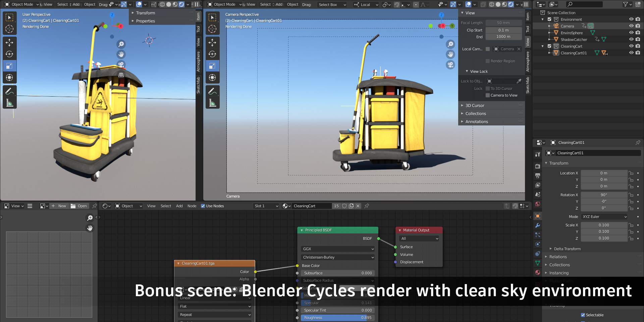644x322 pixels.
Task: Expand Delta Transform subpanel
Action: click(567, 249)
